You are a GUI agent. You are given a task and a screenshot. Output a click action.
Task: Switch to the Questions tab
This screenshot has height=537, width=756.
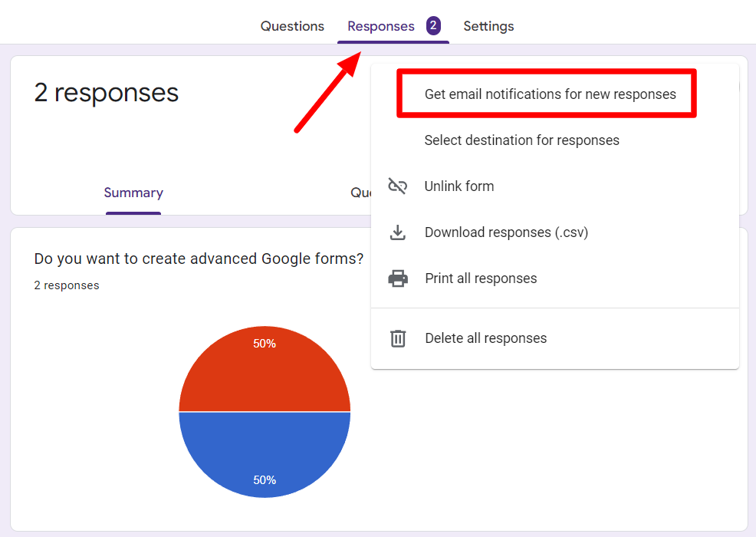click(x=292, y=26)
